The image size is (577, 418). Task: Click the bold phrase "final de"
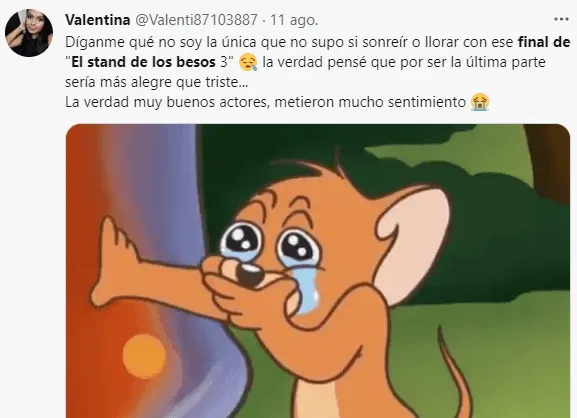544,42
